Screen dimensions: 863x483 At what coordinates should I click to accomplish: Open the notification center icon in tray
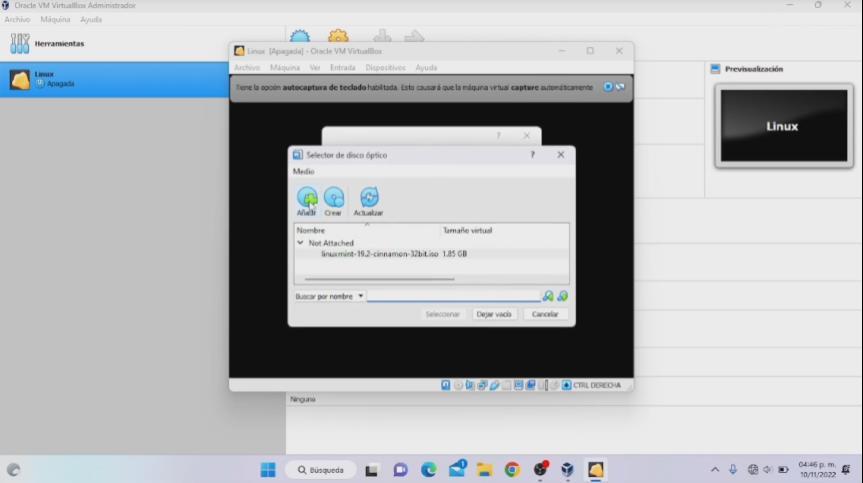click(846, 470)
